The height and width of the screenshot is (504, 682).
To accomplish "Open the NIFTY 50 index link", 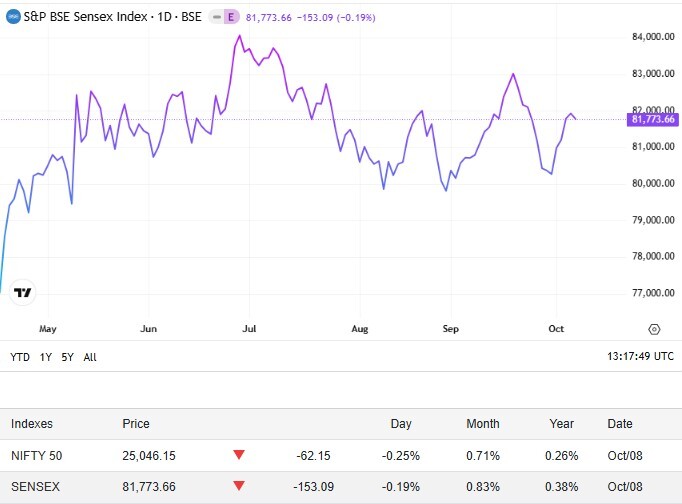I will pyautogui.click(x=35, y=456).
